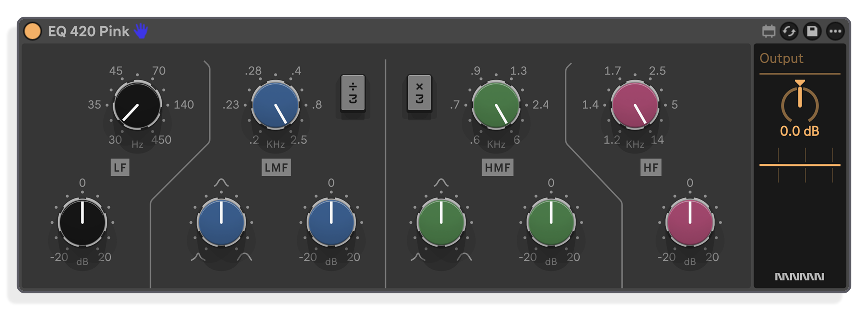Viewport: 868px width, 310px height.
Task: Click the HF band label
Action: pyautogui.click(x=651, y=167)
